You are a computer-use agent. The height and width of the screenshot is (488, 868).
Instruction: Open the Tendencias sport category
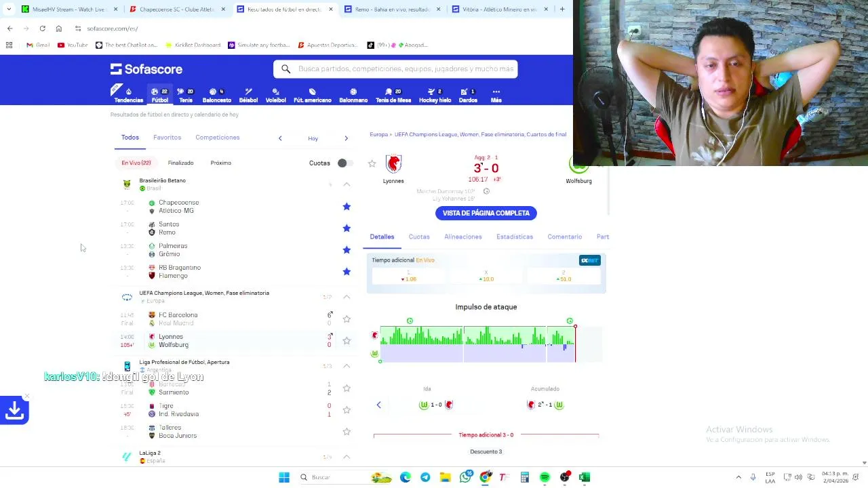pyautogui.click(x=128, y=96)
